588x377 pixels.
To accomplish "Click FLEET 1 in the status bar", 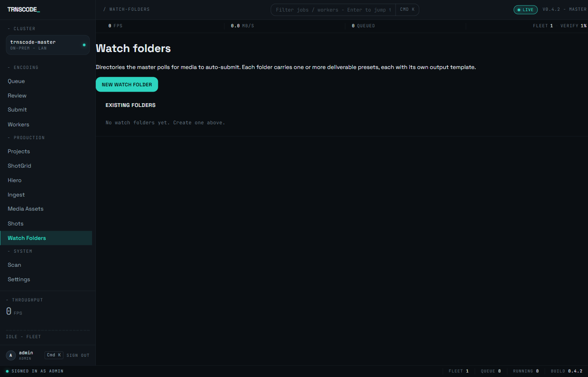I will (x=459, y=371).
